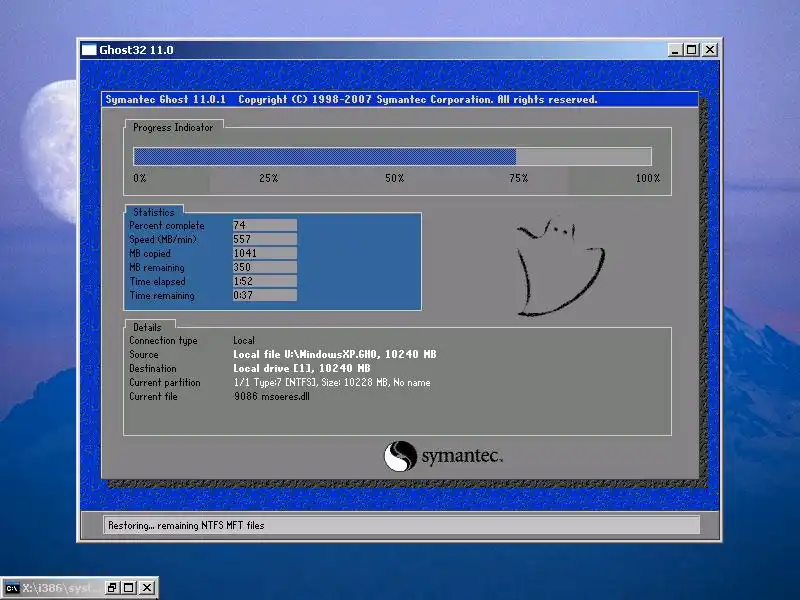Screen dimensions: 800x600
Task: Click the Speed (MB/min) label
Action: point(163,239)
